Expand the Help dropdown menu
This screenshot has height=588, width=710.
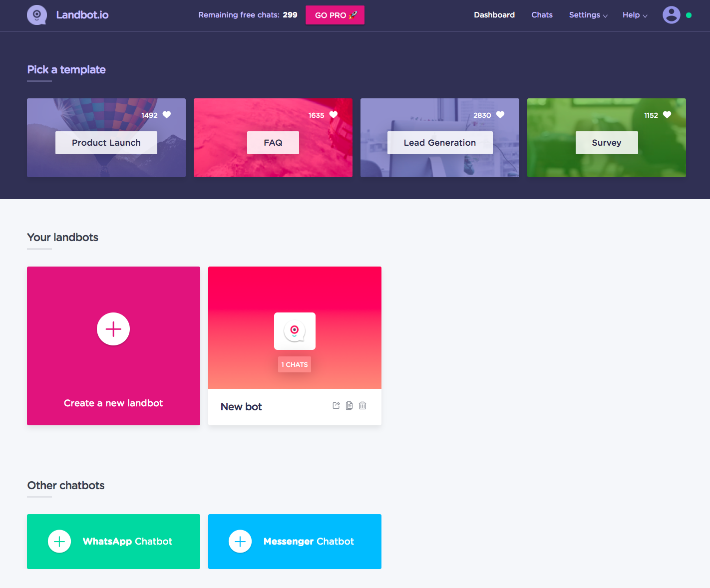635,15
